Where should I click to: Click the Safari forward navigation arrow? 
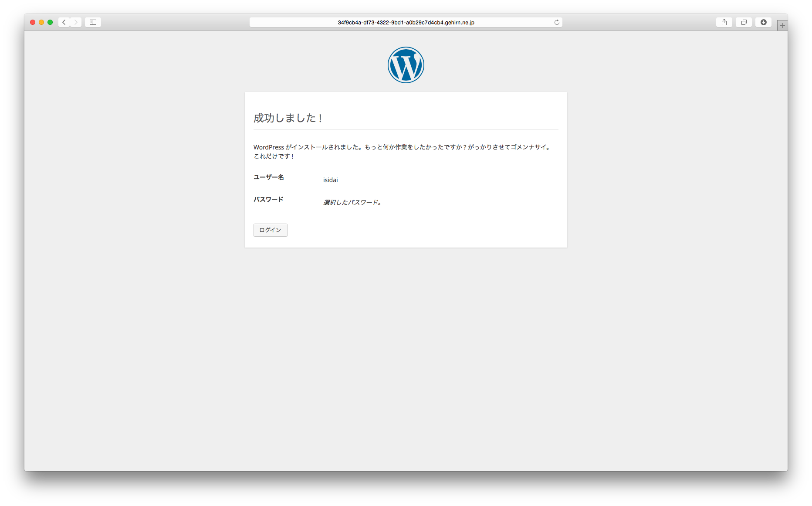(x=76, y=22)
